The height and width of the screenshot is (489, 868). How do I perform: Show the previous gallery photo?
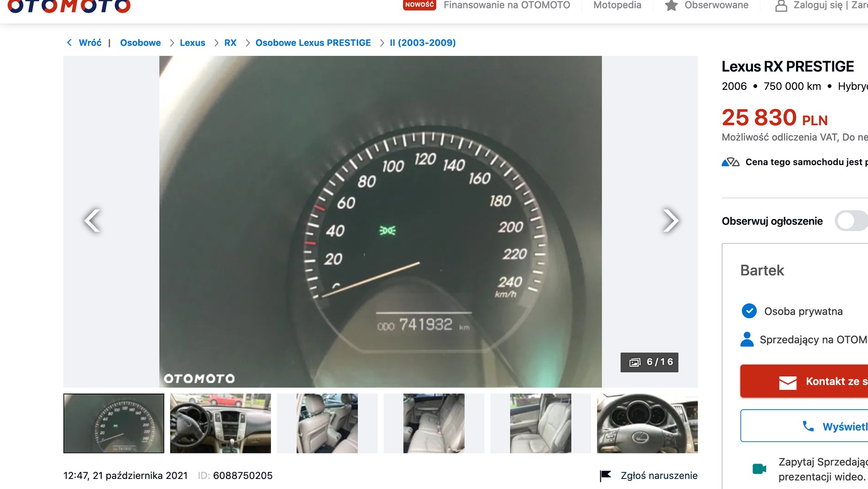point(92,221)
